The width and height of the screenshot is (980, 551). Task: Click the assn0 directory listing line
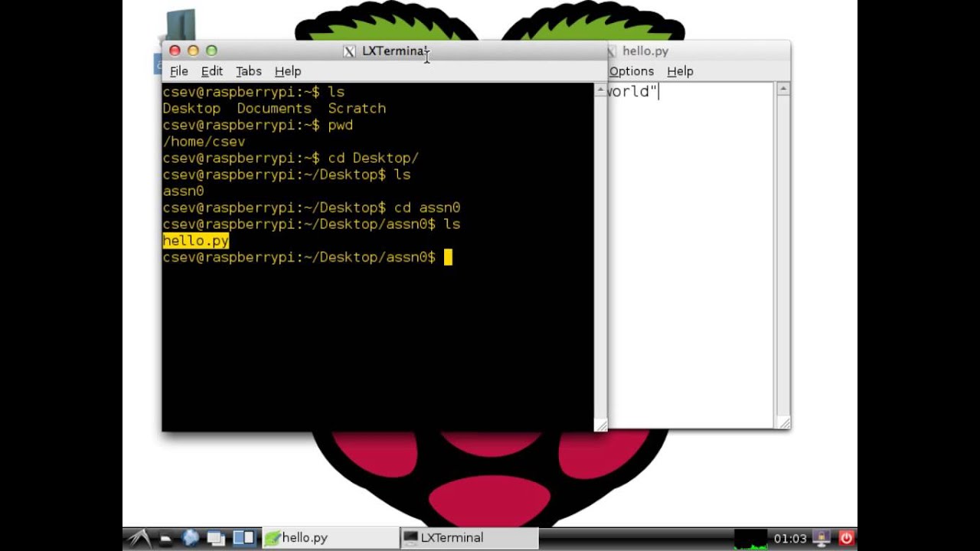pos(183,191)
